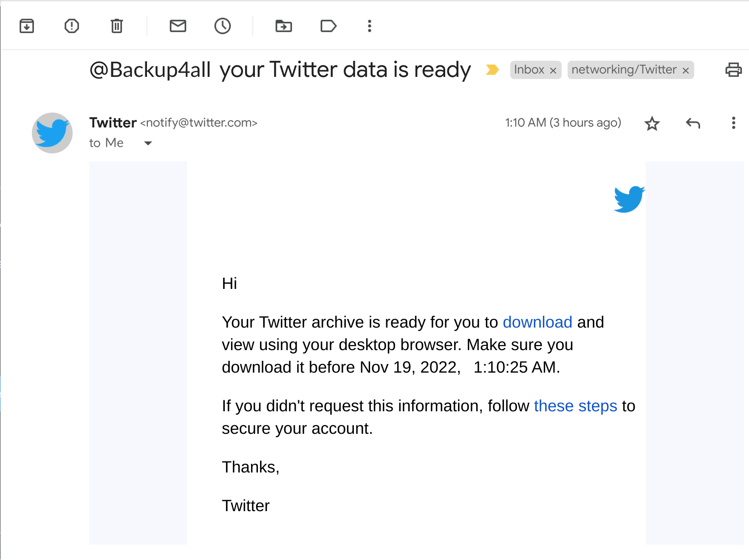This screenshot has height=560, width=749.
Task: Move this email to another folder
Action: 284,26
